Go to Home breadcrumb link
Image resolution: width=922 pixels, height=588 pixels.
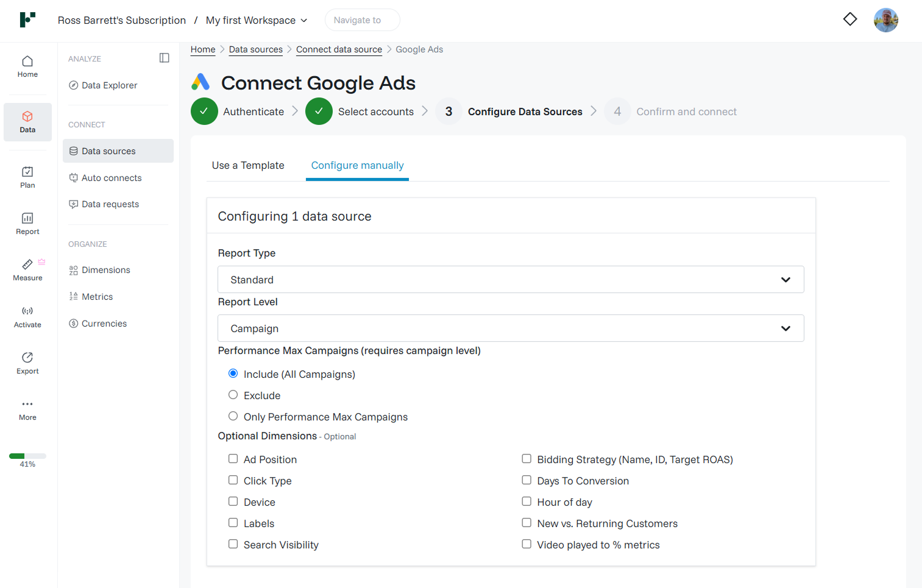[x=203, y=49]
